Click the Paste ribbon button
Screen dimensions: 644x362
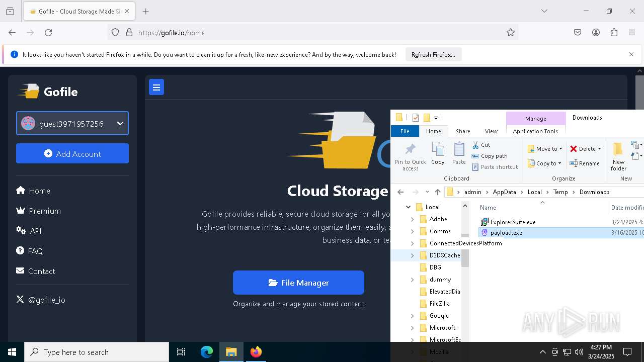coord(459,154)
